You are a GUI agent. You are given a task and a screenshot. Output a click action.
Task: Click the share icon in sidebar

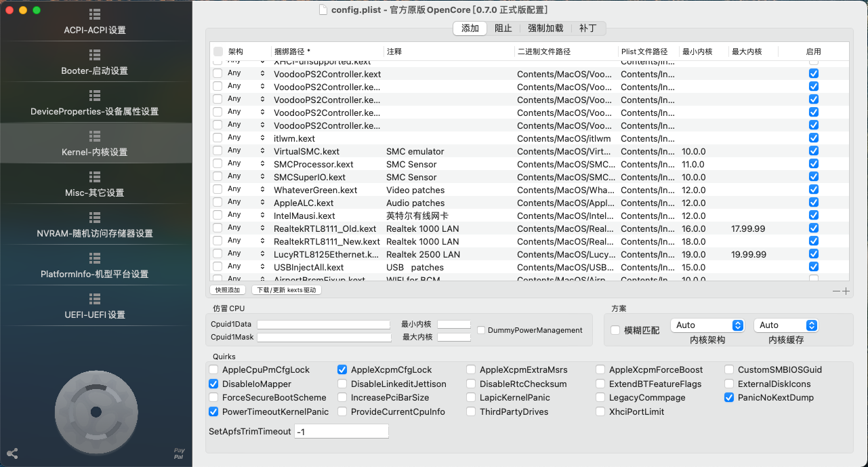click(x=12, y=453)
